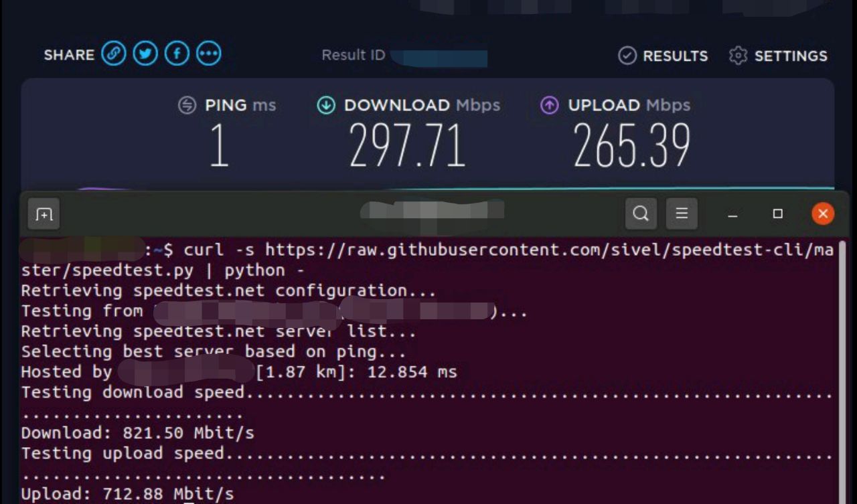Image resolution: width=857 pixels, height=504 pixels.
Task: Copy the share link via link icon
Action: pos(114,54)
